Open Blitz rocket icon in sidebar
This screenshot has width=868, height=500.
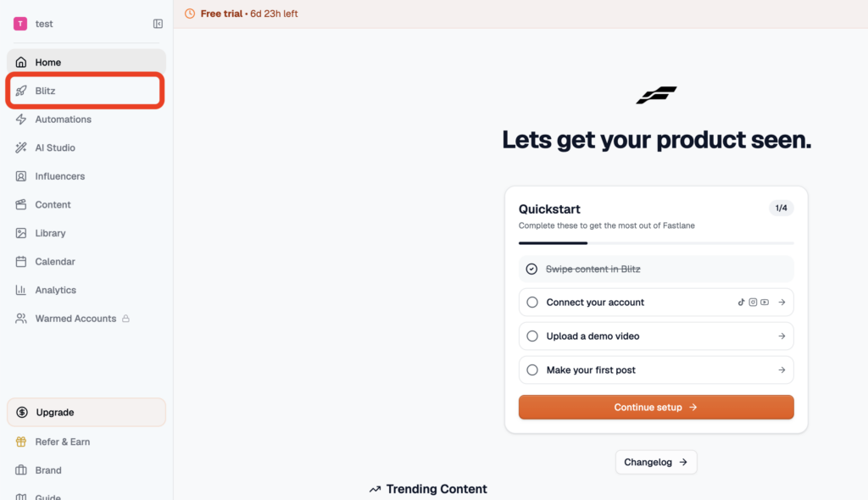[21, 91]
